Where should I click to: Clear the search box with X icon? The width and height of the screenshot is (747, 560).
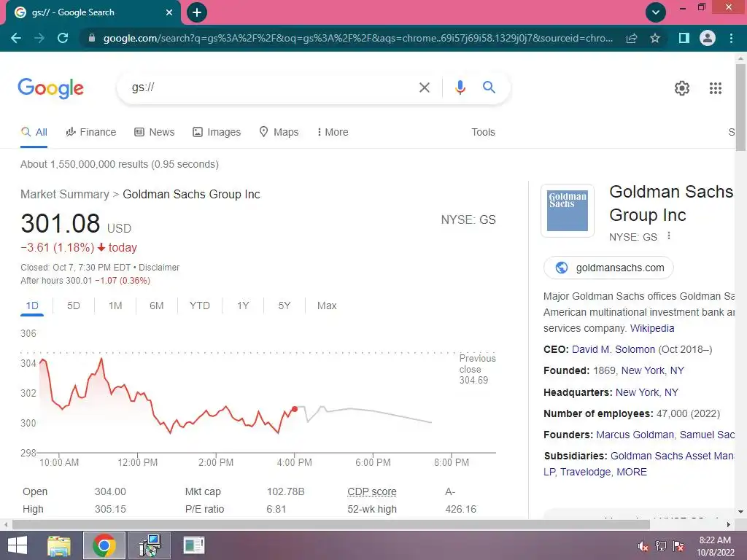424,87
